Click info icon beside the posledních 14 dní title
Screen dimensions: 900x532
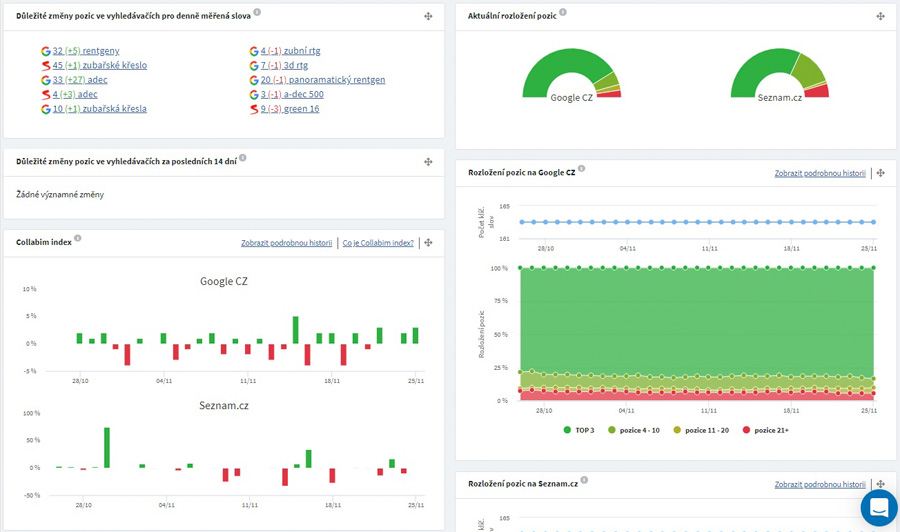(243, 158)
